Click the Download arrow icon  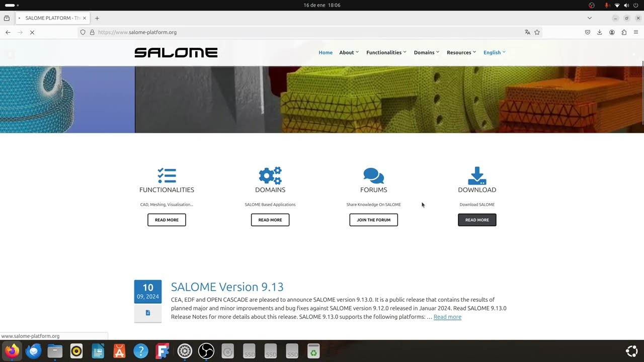tap(477, 175)
